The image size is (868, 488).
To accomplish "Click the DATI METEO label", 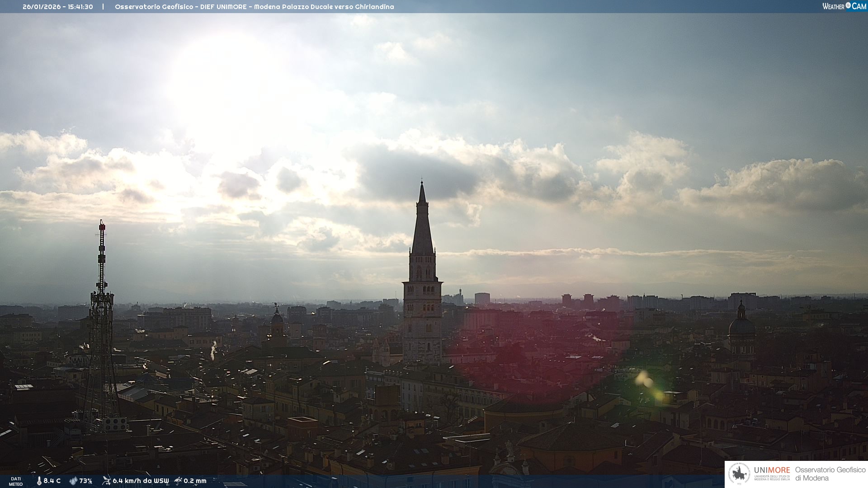I will click(16, 481).
